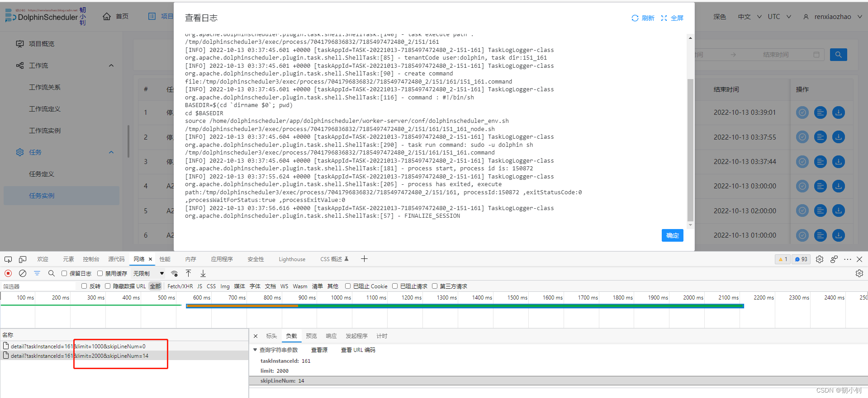
Task: Click the home icon next to 首页
Action: point(107,16)
